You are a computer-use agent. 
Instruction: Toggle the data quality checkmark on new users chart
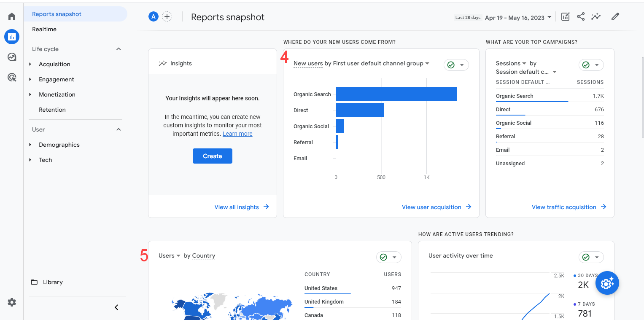(451, 65)
